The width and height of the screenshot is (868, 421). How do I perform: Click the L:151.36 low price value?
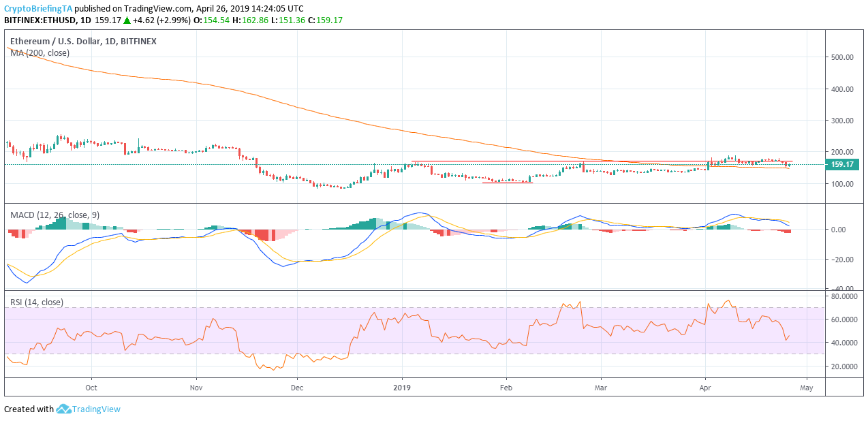290,20
